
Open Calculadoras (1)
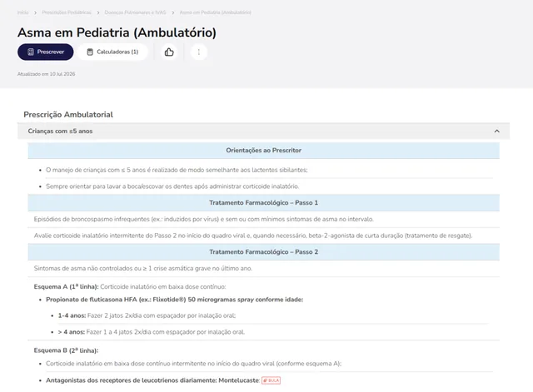click(x=112, y=52)
